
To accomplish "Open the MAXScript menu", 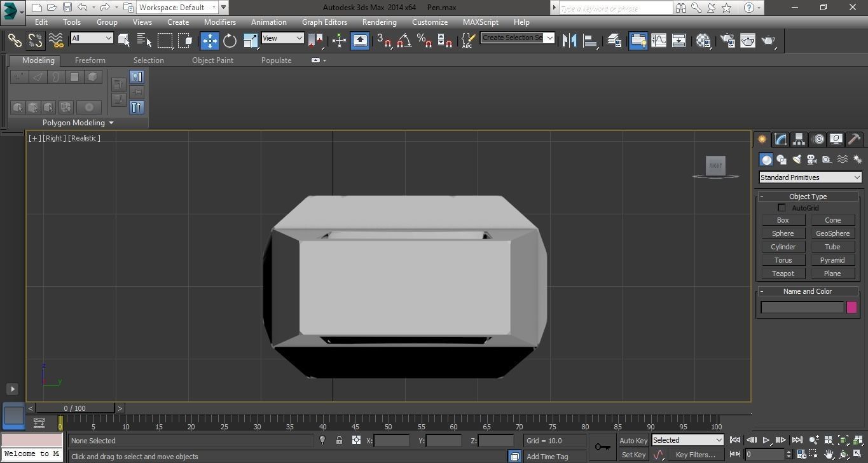I will [x=481, y=22].
